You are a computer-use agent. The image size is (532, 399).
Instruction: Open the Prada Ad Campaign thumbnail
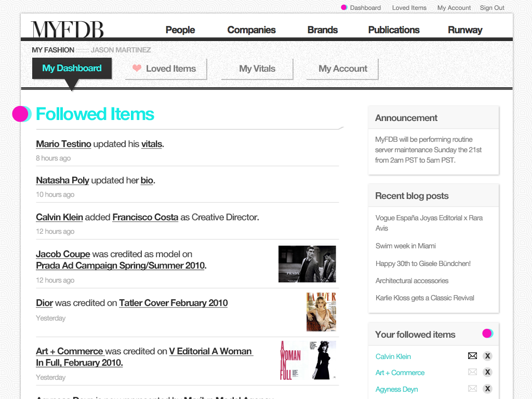(307, 264)
